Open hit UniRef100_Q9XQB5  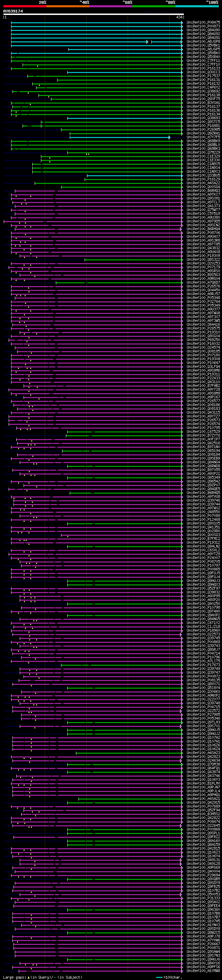point(203,879)
